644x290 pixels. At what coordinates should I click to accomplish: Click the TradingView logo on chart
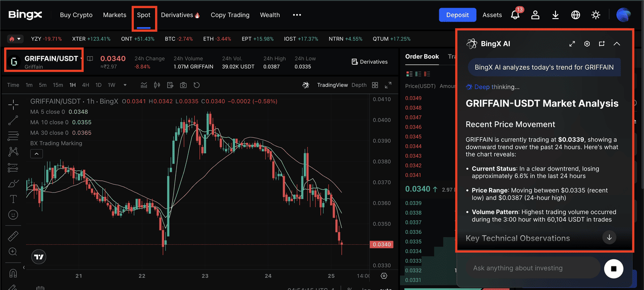tap(39, 257)
